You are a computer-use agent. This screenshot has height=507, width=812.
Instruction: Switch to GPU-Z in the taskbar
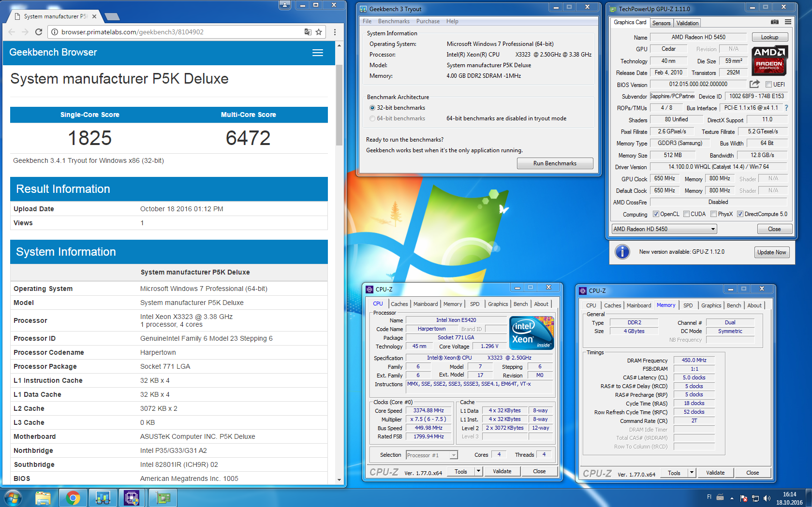pyautogui.click(x=163, y=498)
